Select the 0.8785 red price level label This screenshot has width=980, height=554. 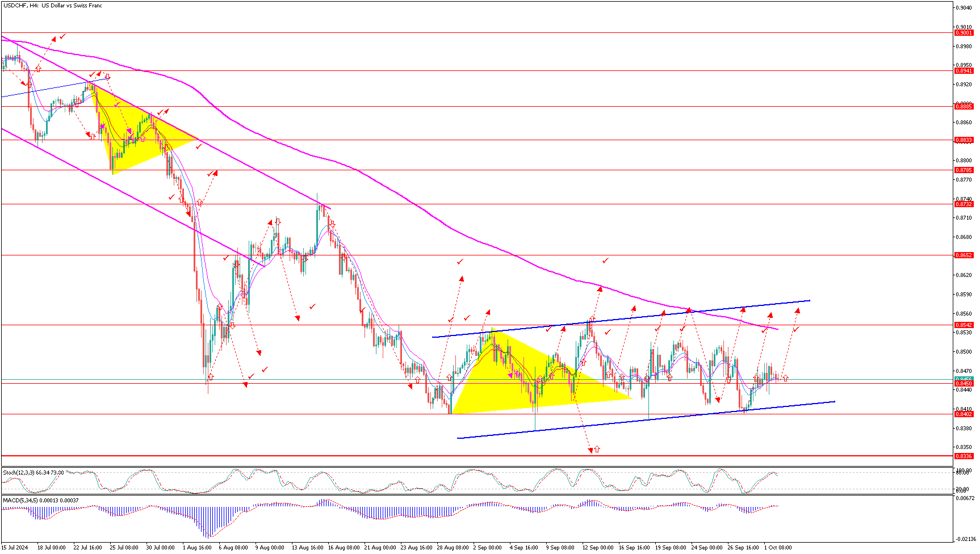[964, 170]
